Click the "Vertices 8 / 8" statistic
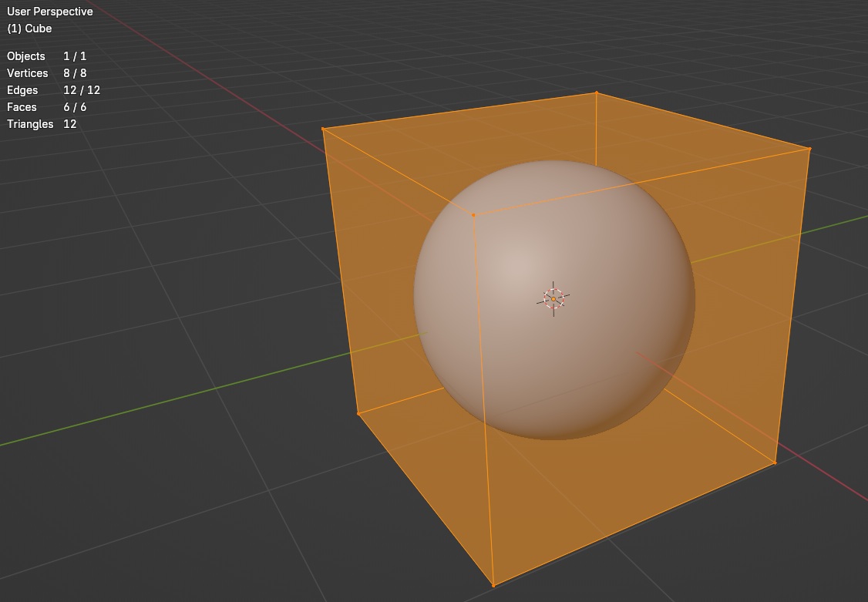Viewport: 868px width, 602px height. point(46,73)
